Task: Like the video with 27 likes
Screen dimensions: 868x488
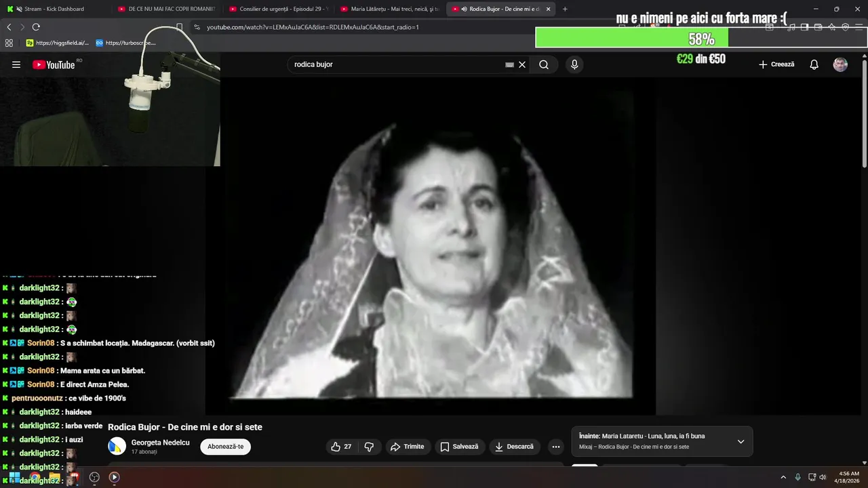Action: click(x=341, y=447)
